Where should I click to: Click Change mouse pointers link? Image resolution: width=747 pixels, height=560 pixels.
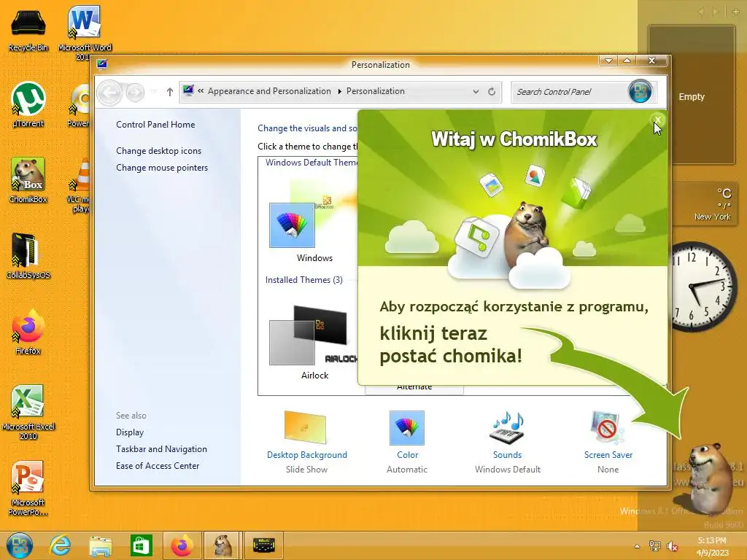pos(161,168)
